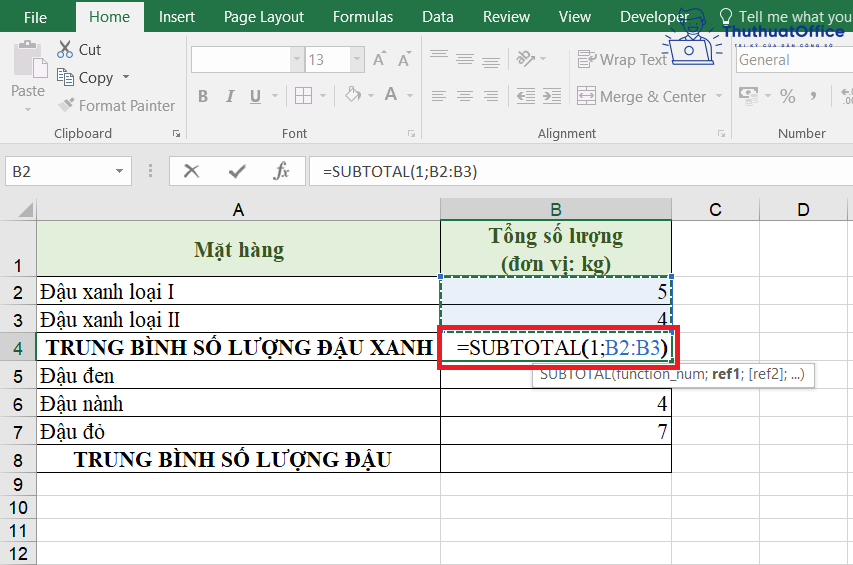Open fill color dropdown arrow

pyautogui.click(x=371, y=96)
